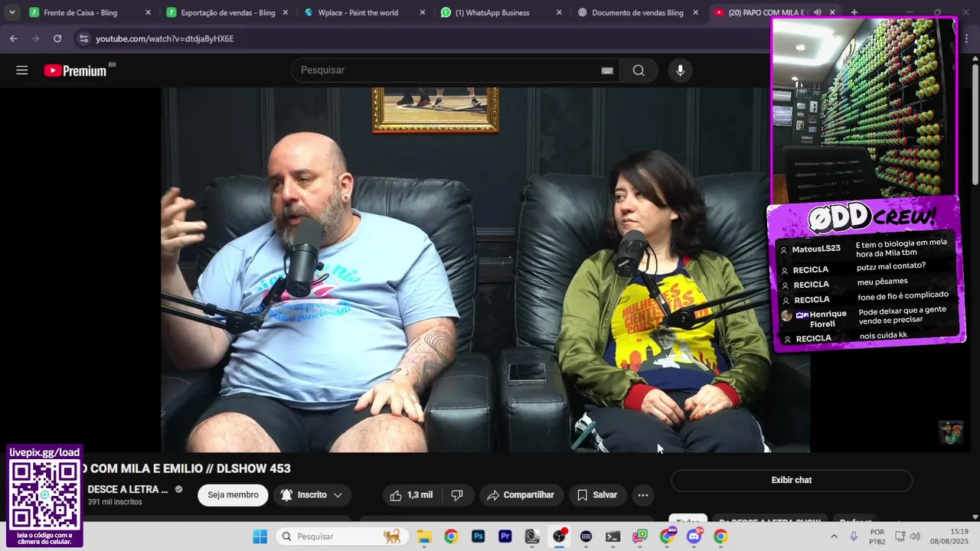
Task: Go back with the browser back arrow
Action: 13,38
